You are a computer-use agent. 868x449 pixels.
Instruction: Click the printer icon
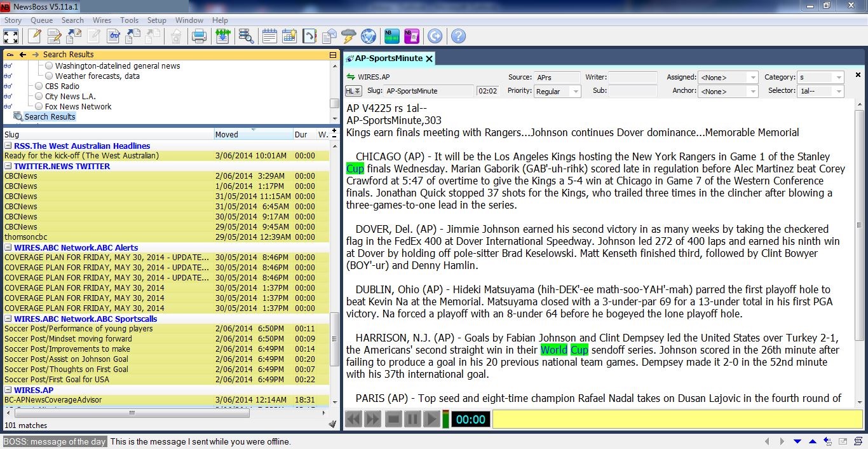199,36
